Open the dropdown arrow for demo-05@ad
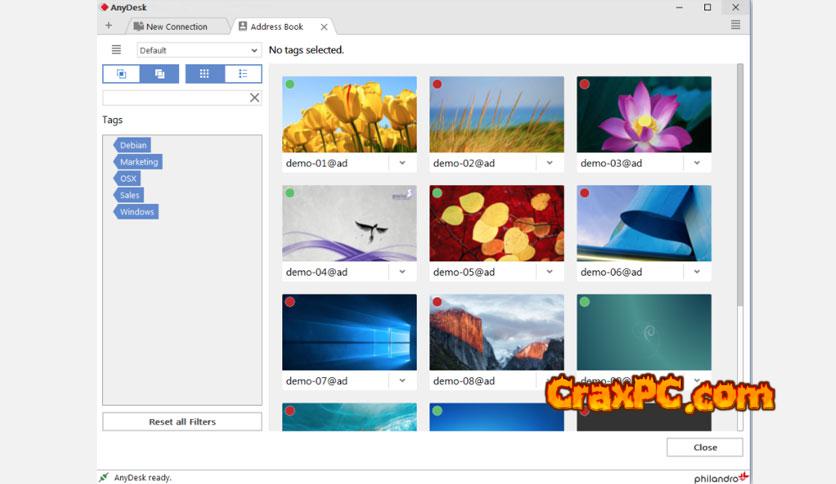Viewport: 836px width, 484px height. click(550, 272)
